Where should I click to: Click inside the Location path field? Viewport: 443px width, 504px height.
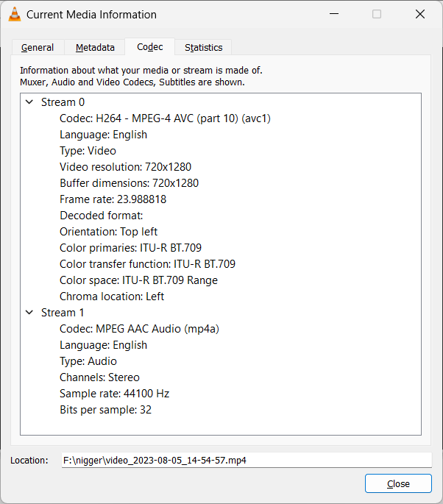(247, 460)
